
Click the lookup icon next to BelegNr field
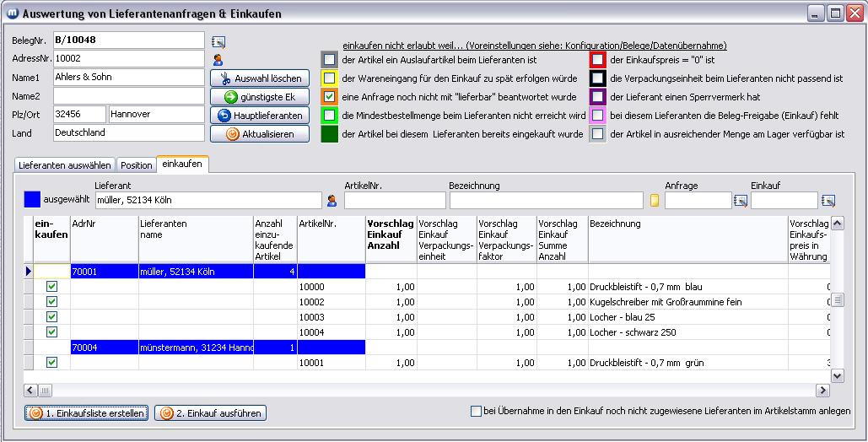point(218,41)
